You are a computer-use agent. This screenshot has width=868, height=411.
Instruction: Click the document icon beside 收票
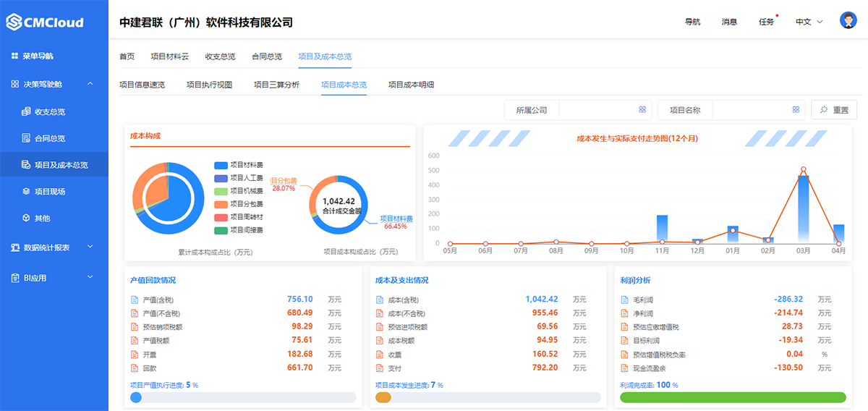[x=379, y=354]
